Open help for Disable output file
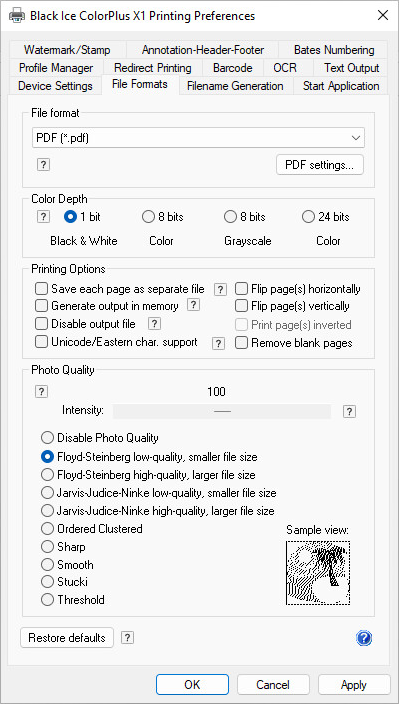The width and height of the screenshot is (399, 704). (x=154, y=323)
